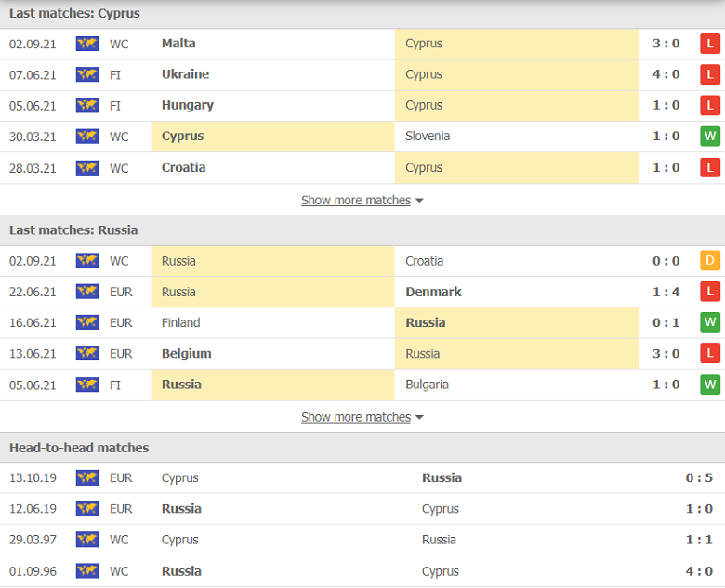Click the 3 : 0 score of Malta vs Cyprus
The image size is (725, 588).
click(666, 44)
